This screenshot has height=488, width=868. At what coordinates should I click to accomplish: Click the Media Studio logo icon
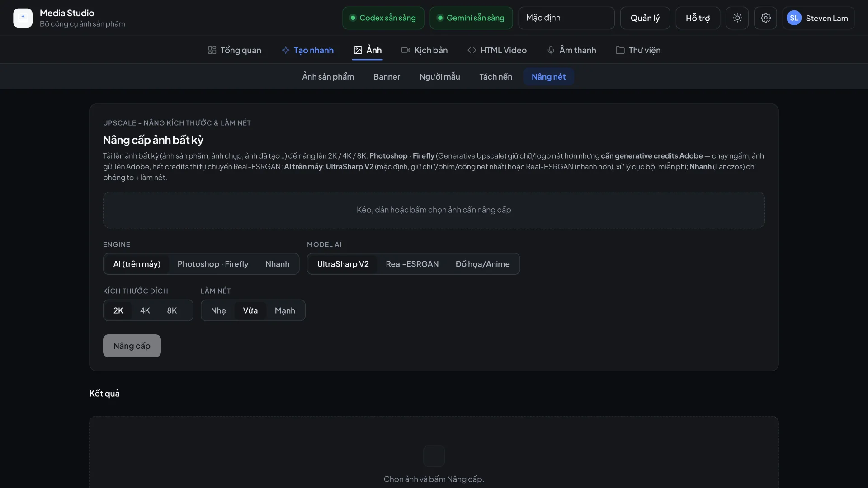coord(23,18)
